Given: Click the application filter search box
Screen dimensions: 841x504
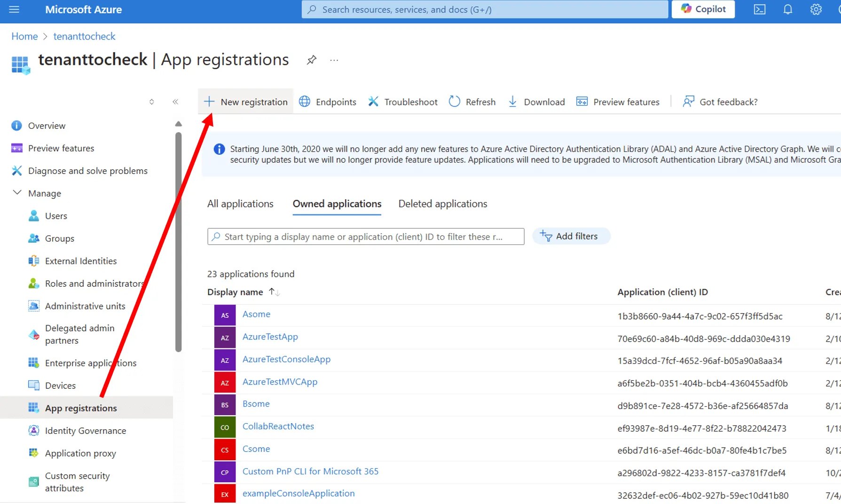Looking at the screenshot, I should coord(366,236).
